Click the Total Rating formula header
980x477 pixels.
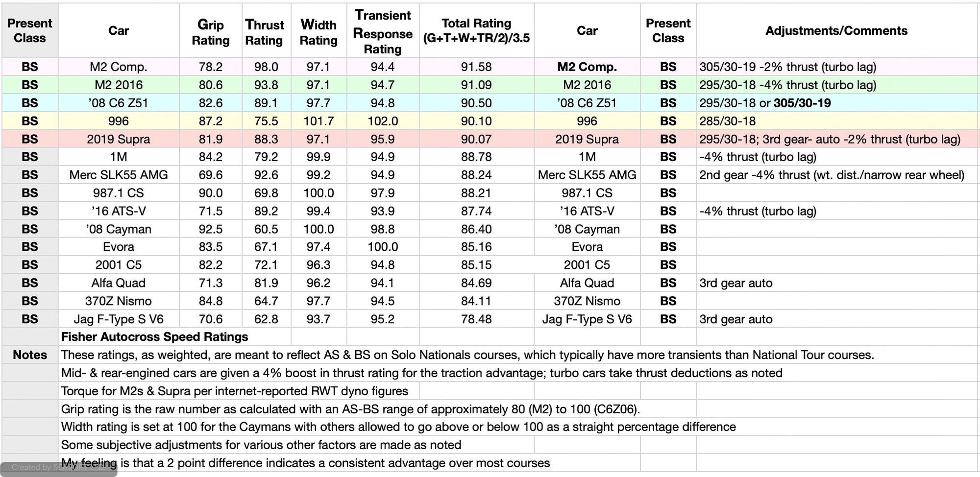[x=476, y=30]
